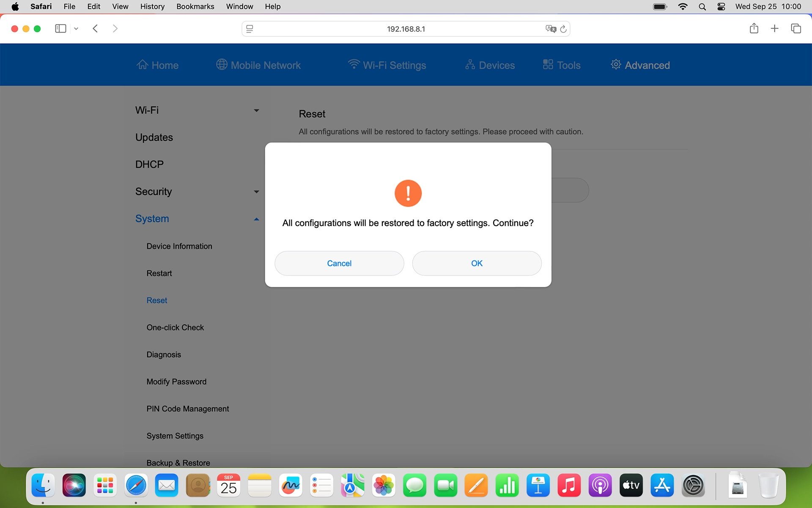The height and width of the screenshot is (508, 812).
Task: Cancel the reset confirmation dialog
Action: pyautogui.click(x=339, y=263)
